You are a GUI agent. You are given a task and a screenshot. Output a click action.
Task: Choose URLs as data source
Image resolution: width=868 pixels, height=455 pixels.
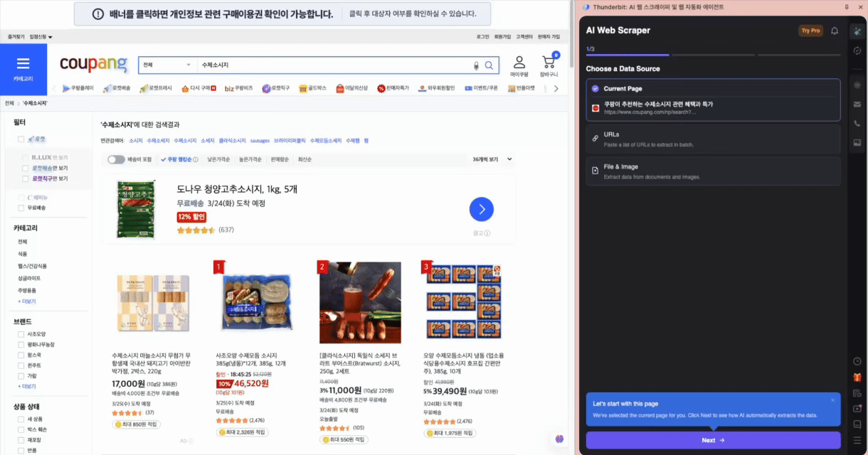pyautogui.click(x=713, y=139)
